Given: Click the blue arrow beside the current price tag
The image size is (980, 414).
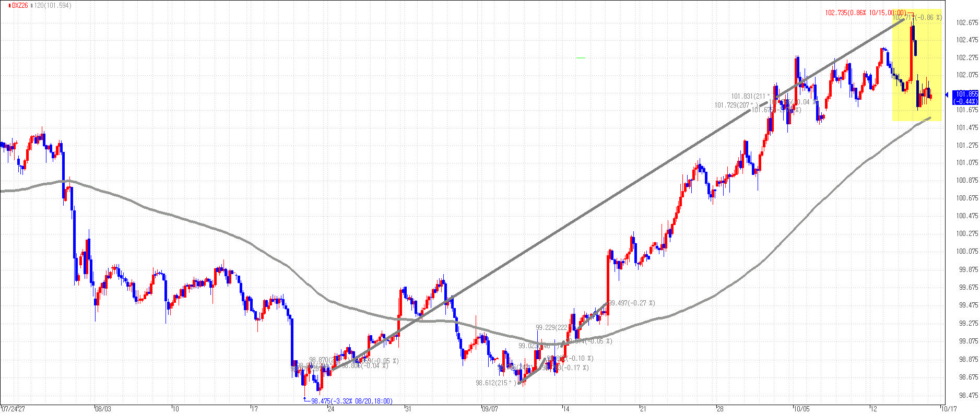Looking at the screenshot, I should [947, 94].
